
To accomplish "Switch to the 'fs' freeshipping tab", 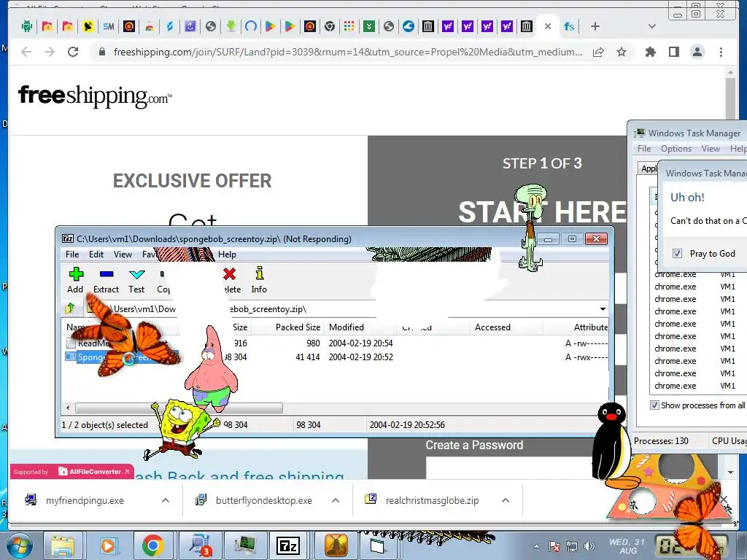I will coord(569,26).
